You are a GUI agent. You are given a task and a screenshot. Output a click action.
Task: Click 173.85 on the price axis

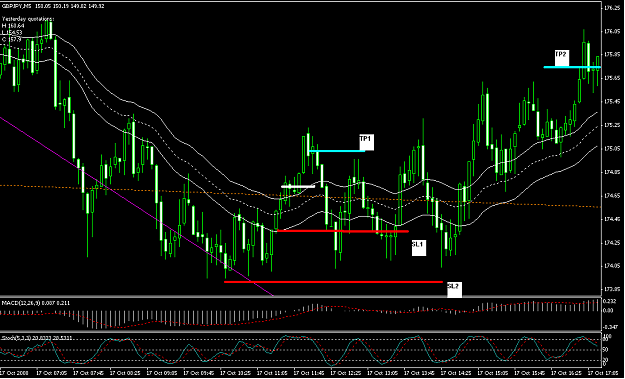(611, 289)
